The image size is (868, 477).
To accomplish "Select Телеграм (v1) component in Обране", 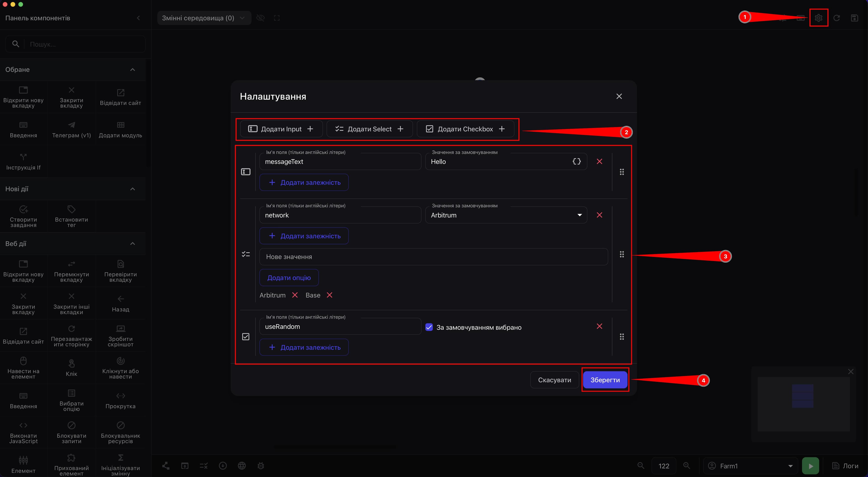I will pyautogui.click(x=71, y=130).
